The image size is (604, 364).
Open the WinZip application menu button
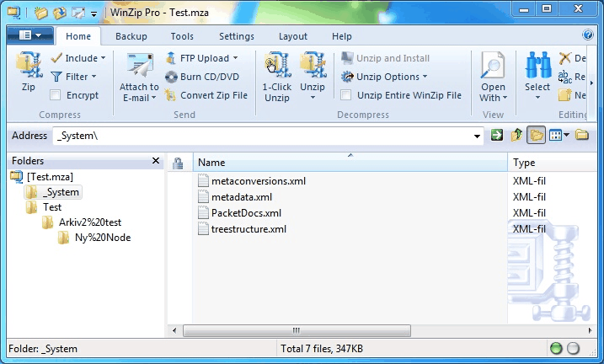(x=30, y=35)
